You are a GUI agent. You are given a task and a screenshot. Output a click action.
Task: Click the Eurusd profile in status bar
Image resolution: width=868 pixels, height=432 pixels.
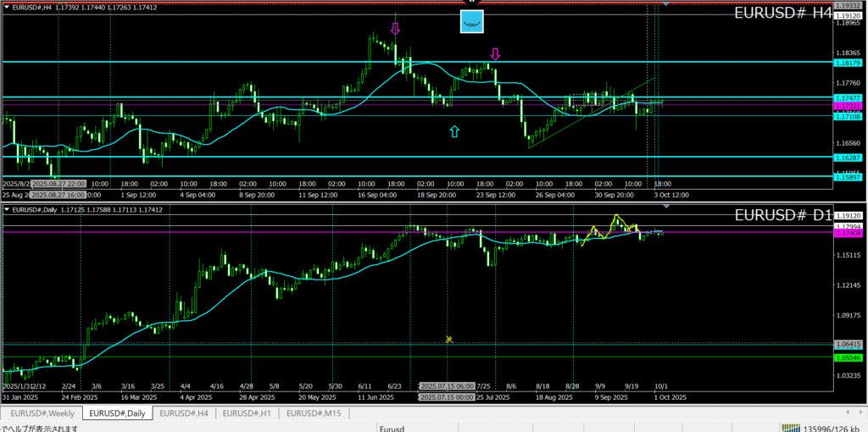click(x=392, y=428)
